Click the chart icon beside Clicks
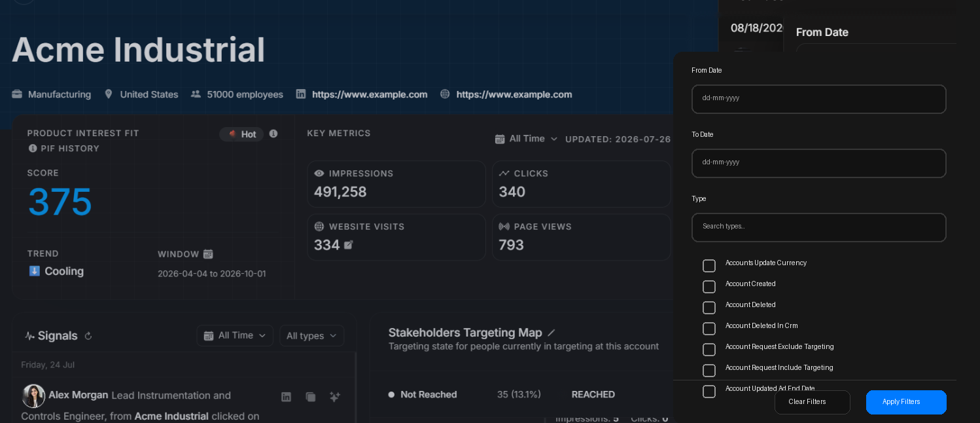Screen dimensions: 980x423 pos(504,174)
